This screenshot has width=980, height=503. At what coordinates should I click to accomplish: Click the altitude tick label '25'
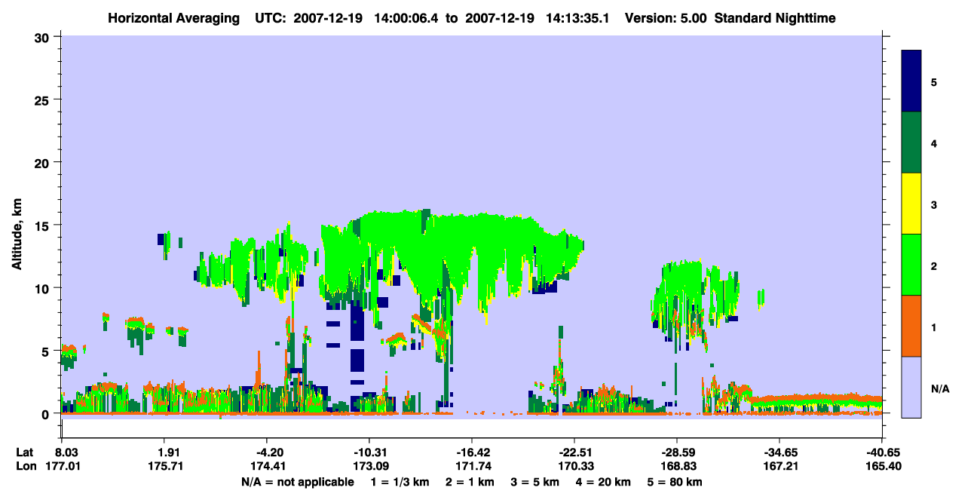[x=44, y=100]
